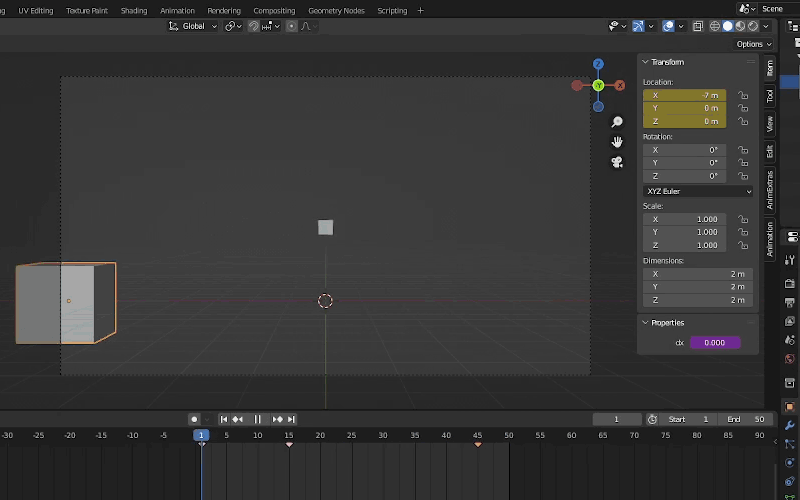Collapse the Properties panel
The width and height of the screenshot is (800, 500).
[x=645, y=322]
